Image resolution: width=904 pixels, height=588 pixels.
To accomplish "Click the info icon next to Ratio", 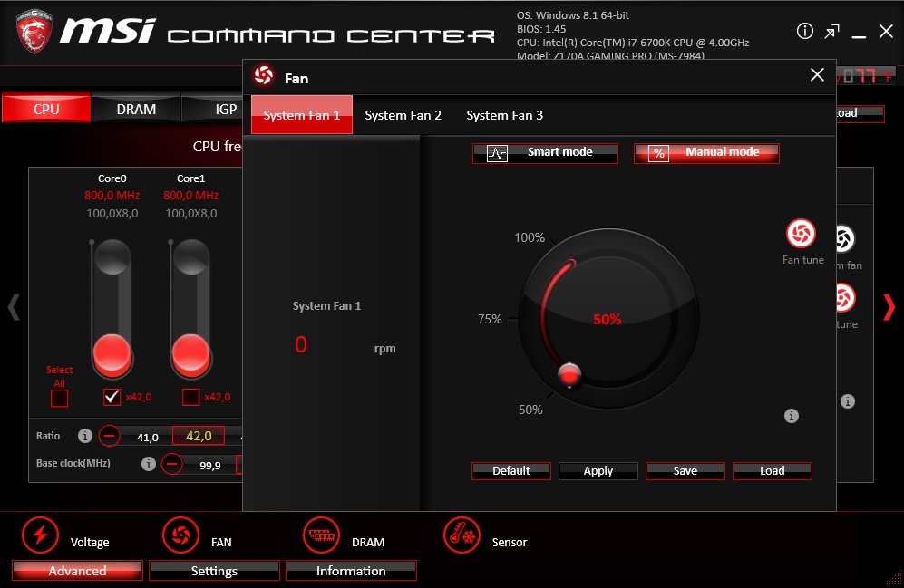I will pyautogui.click(x=84, y=436).
